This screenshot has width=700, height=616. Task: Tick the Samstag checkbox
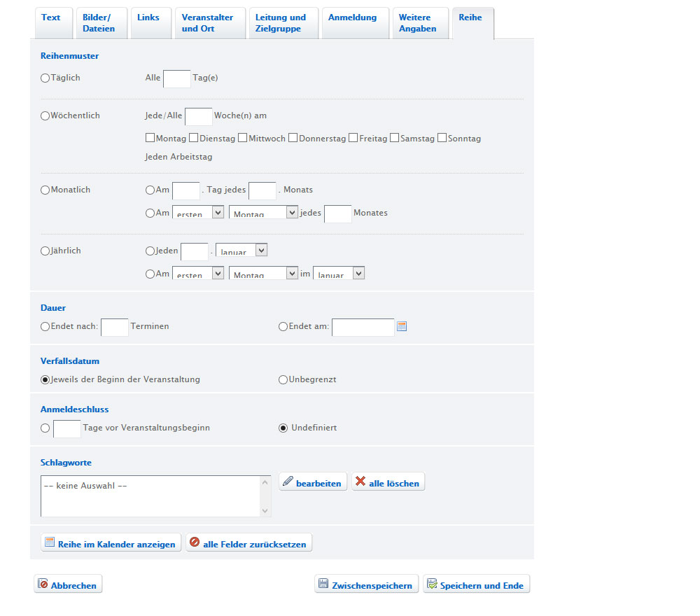click(394, 138)
